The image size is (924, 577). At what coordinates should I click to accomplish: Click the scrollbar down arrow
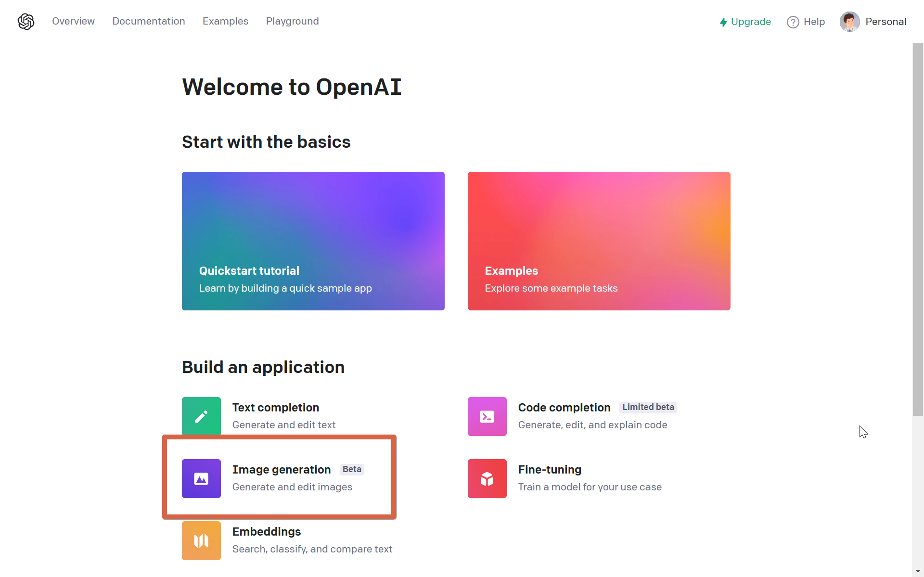coord(918,571)
